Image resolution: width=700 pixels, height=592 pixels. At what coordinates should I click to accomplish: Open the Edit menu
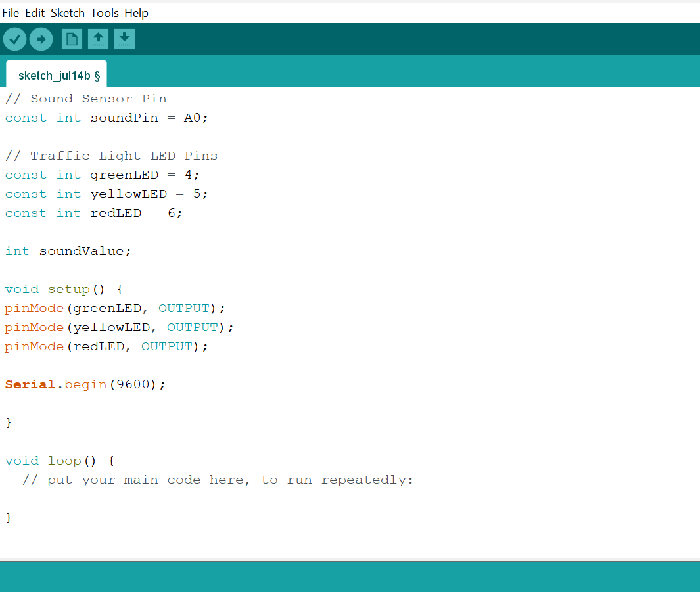point(35,13)
